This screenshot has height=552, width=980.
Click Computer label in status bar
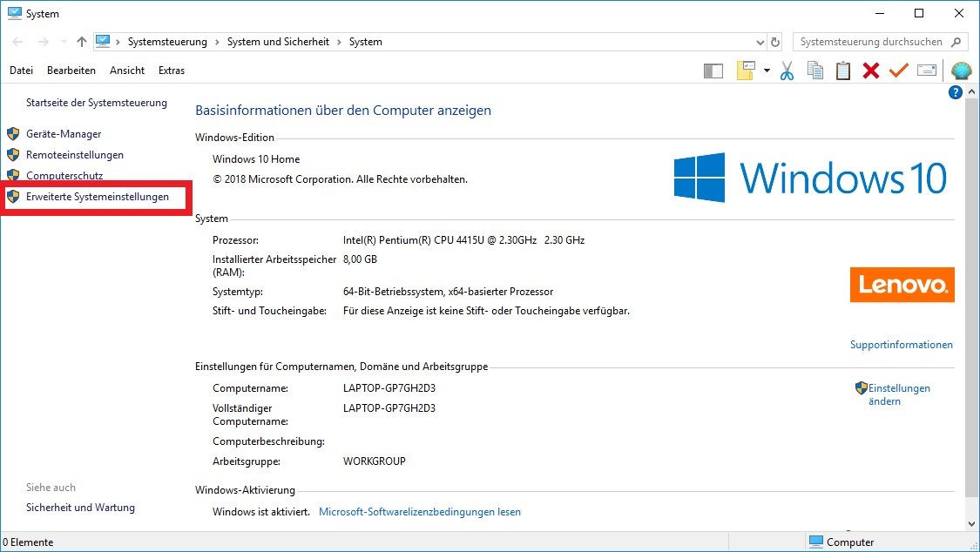tap(850, 542)
